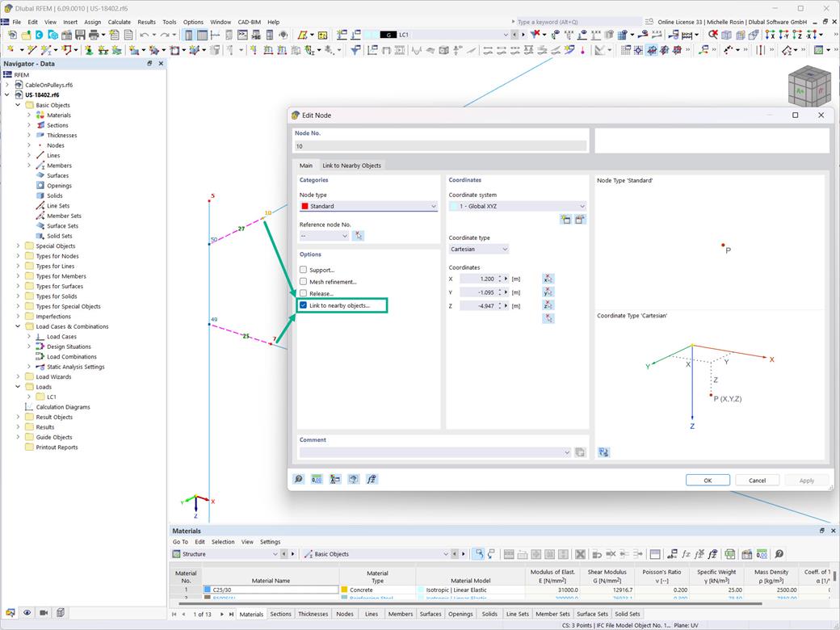Click the Redo arrow icon
The width and height of the screenshot is (840, 630).
point(165,35)
